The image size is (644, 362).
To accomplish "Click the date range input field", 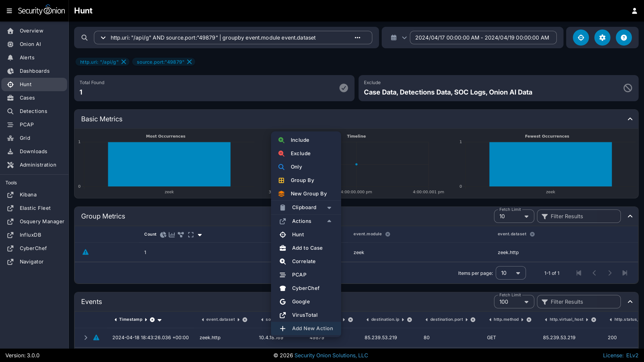I will 483,38.
